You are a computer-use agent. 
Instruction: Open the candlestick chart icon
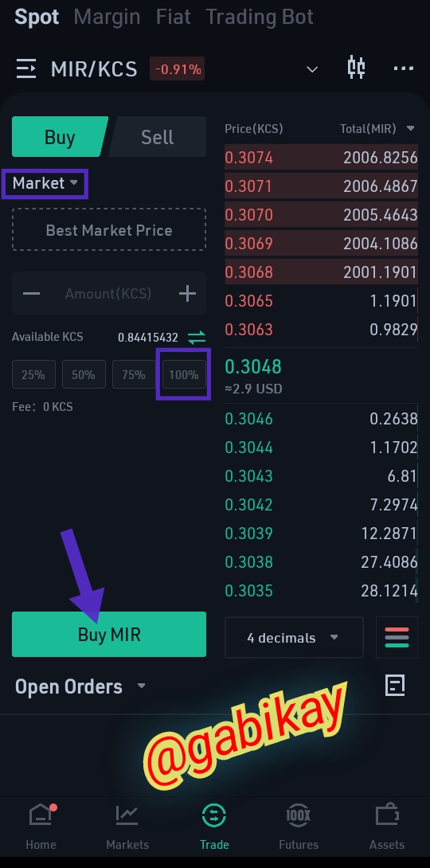pos(356,68)
